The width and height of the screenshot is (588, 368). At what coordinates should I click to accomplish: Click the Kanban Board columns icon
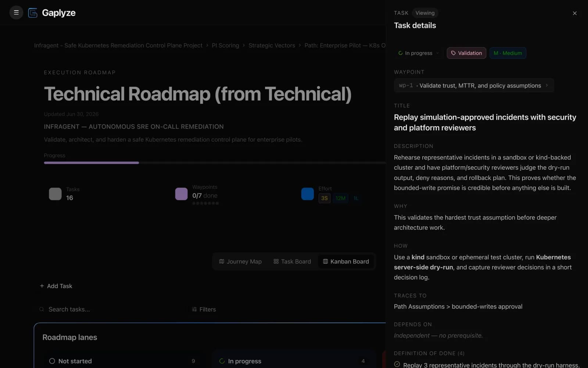tap(325, 261)
